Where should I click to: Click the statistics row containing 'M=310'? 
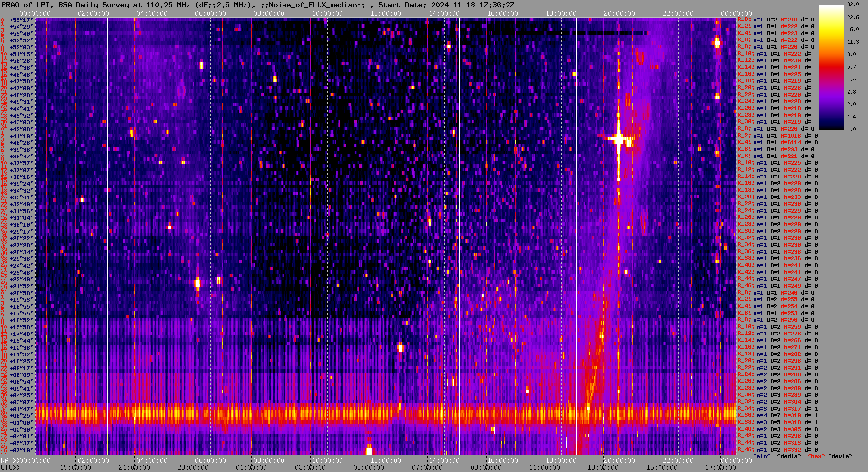click(x=778, y=422)
